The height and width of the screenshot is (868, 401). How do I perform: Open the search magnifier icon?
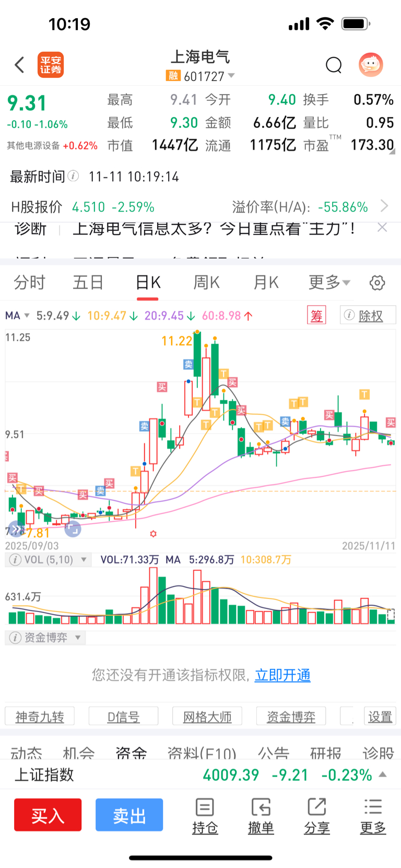[x=334, y=65]
